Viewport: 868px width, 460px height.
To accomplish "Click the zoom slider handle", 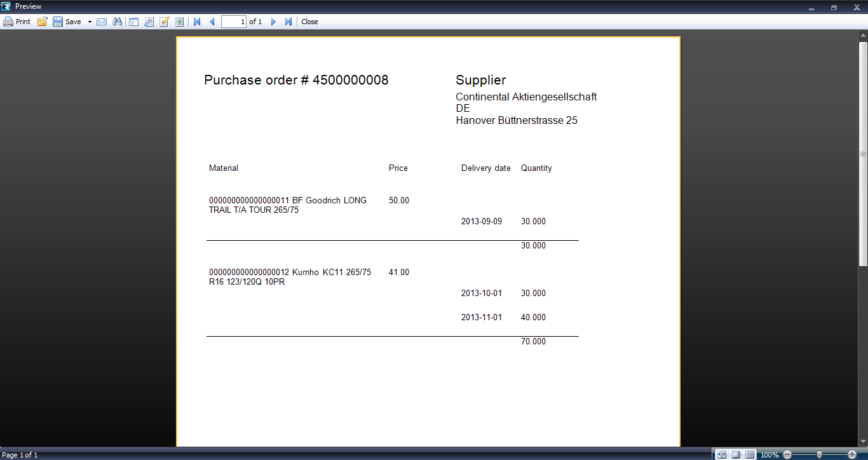I will click(x=820, y=455).
